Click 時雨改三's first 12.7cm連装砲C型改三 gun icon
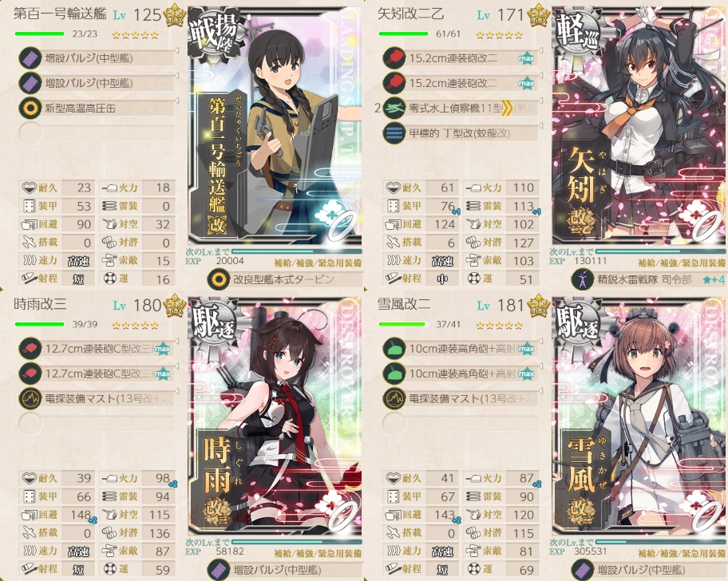 (x=30, y=349)
